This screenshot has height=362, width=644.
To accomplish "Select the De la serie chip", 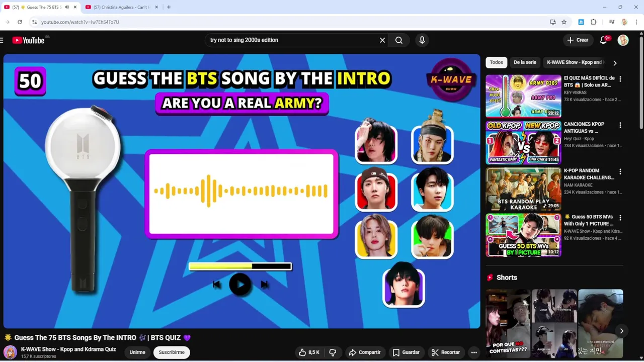I will [525, 62].
